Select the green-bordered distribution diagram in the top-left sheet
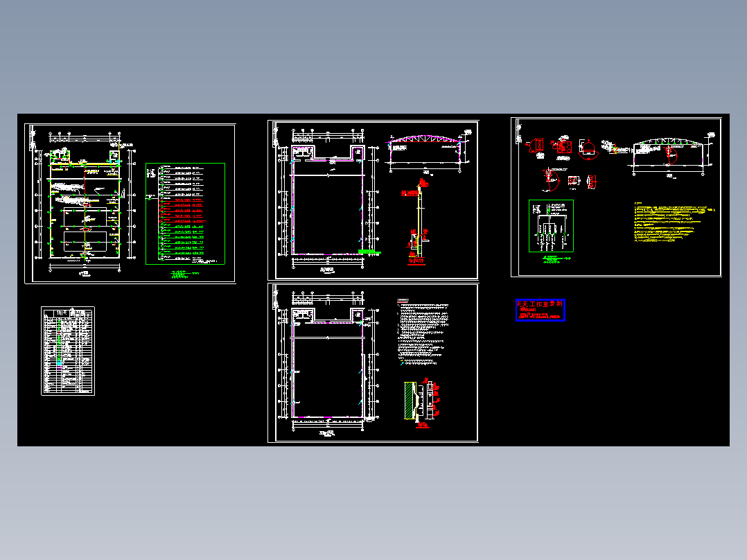 point(185,213)
